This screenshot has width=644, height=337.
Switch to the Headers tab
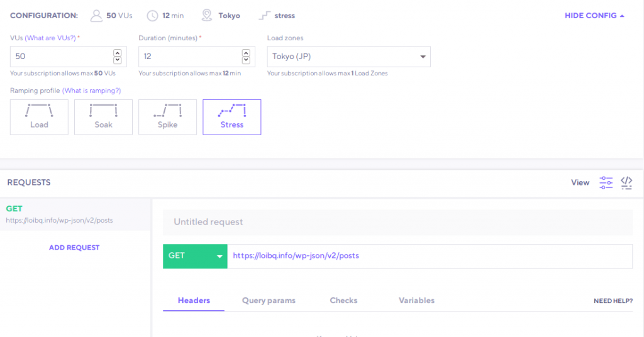pyautogui.click(x=194, y=301)
